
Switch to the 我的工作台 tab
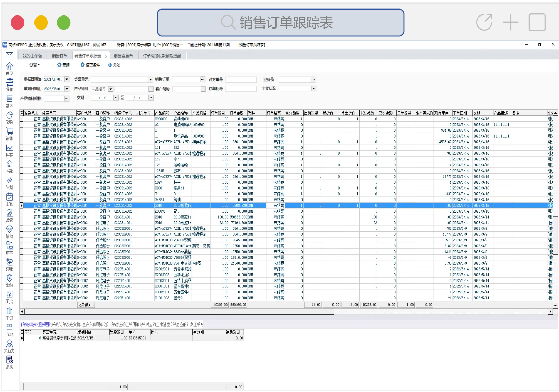(x=32, y=56)
